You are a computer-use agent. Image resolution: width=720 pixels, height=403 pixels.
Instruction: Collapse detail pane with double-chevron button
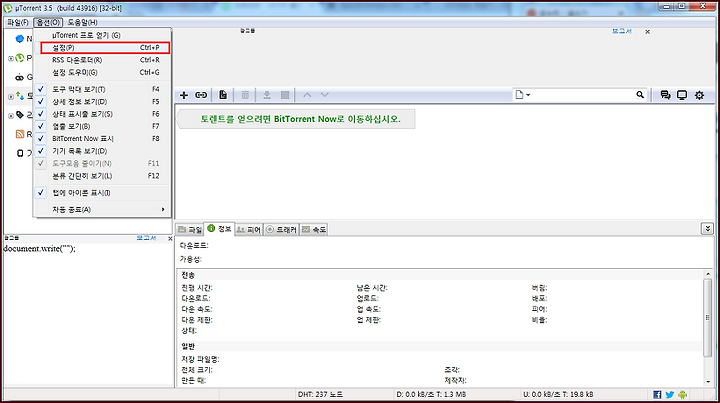click(x=707, y=229)
